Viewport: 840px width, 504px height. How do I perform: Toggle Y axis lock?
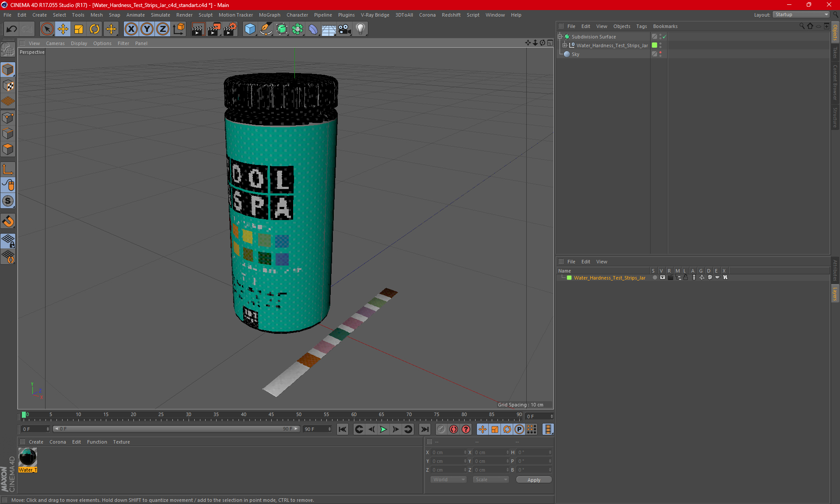[x=147, y=29]
